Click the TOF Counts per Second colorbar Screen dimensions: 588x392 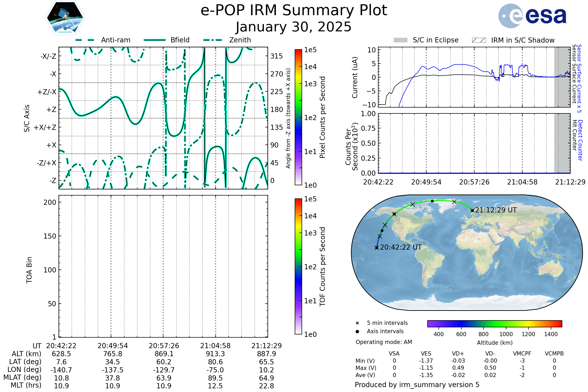point(298,266)
